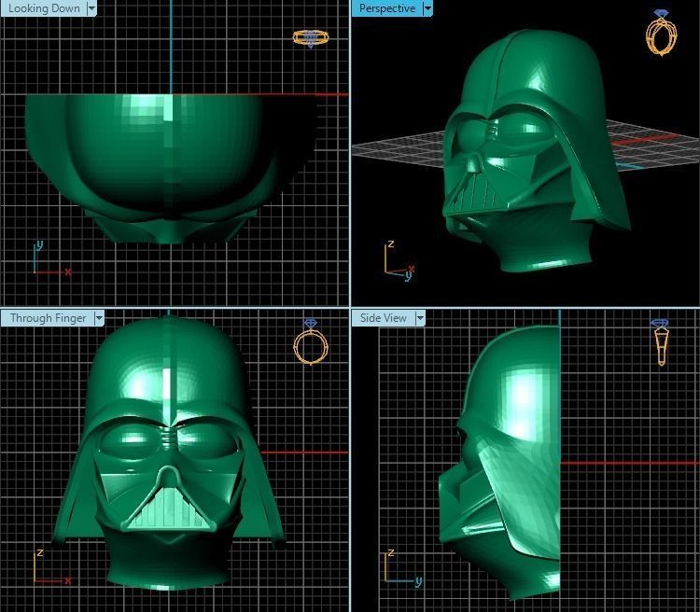Click the YZ axis indicator in Side View
The height and width of the screenshot is (612, 700).
[x=403, y=567]
